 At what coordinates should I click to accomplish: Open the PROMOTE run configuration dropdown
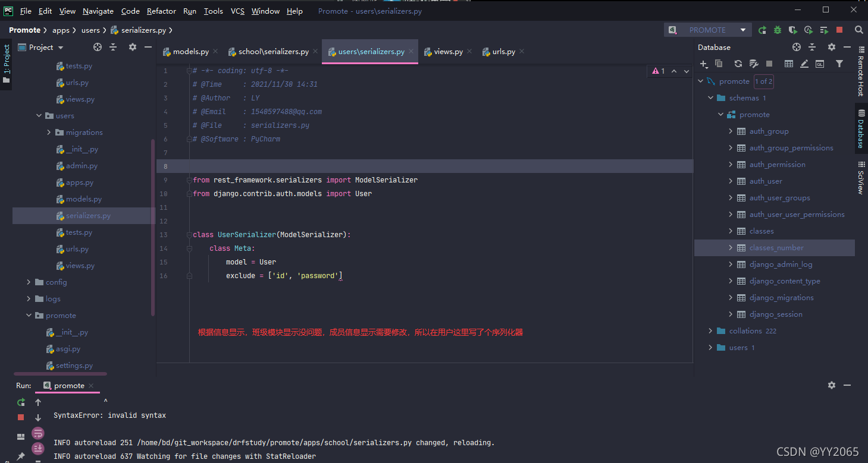(x=708, y=30)
